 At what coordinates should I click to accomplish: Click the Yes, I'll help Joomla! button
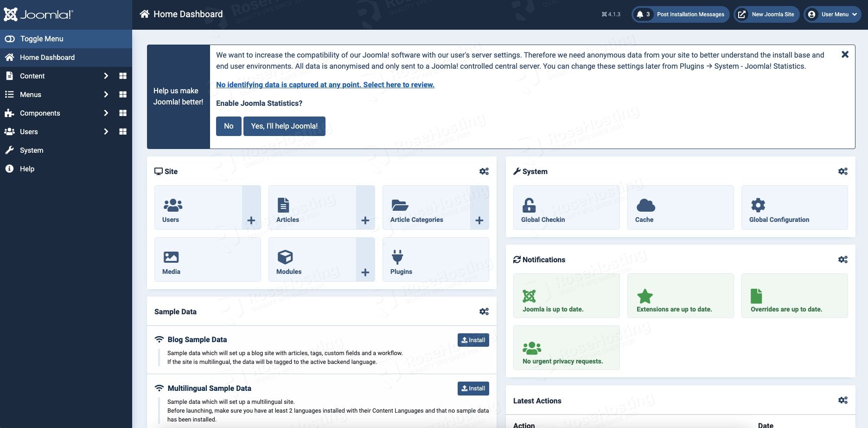click(284, 126)
